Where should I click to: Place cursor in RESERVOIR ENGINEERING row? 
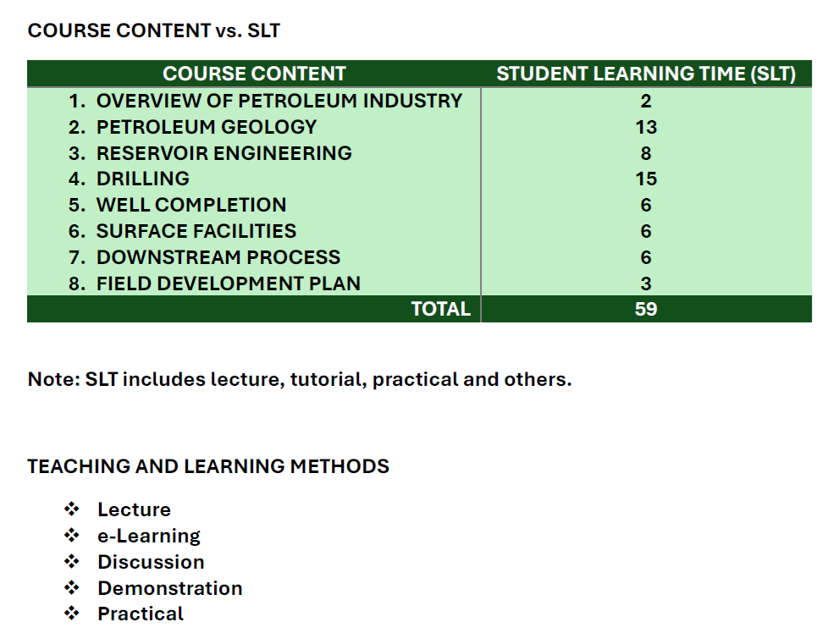[x=224, y=153]
